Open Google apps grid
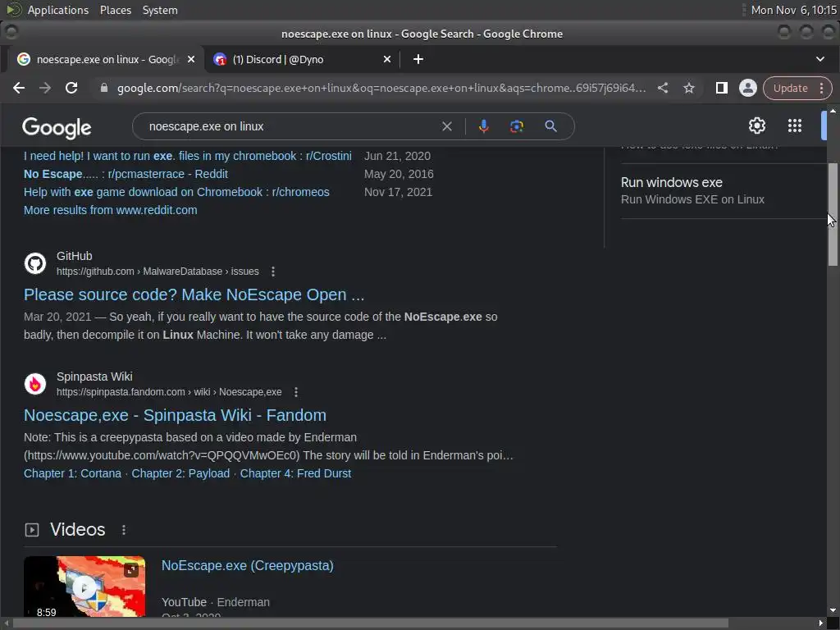Image resolution: width=840 pixels, height=630 pixels. pos(794,126)
